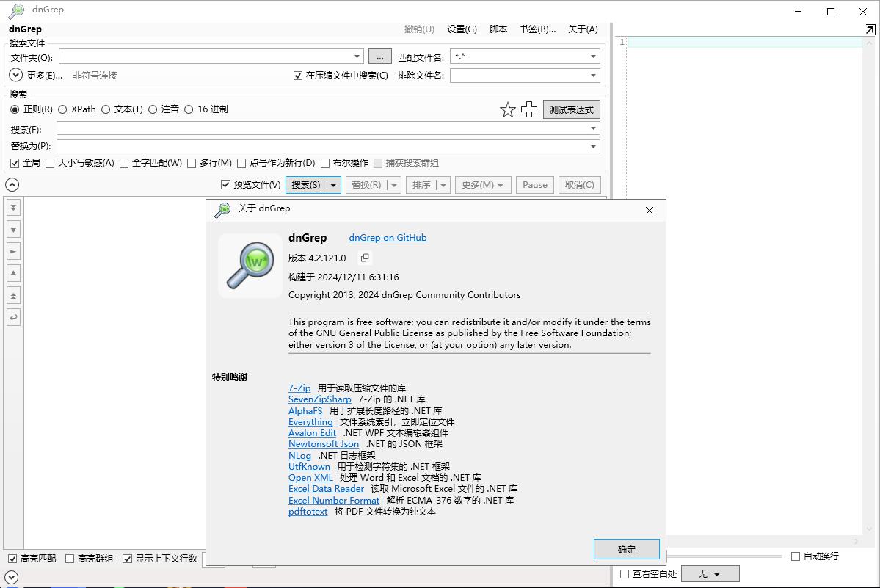Click the double-up arrow icon in results sidebar
Image resolution: width=880 pixels, height=588 pixels.
click(13, 295)
